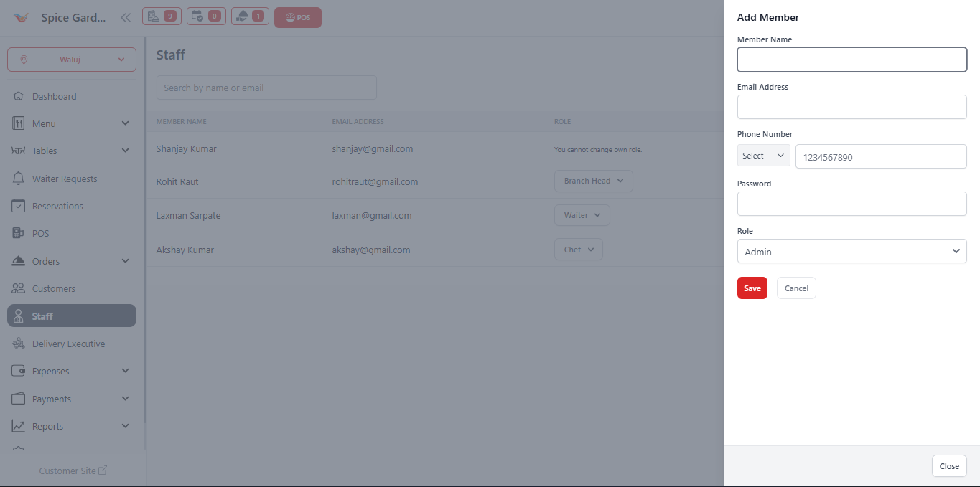Click the Customers people icon
Viewport: 980px width, 487px height.
[x=19, y=288]
